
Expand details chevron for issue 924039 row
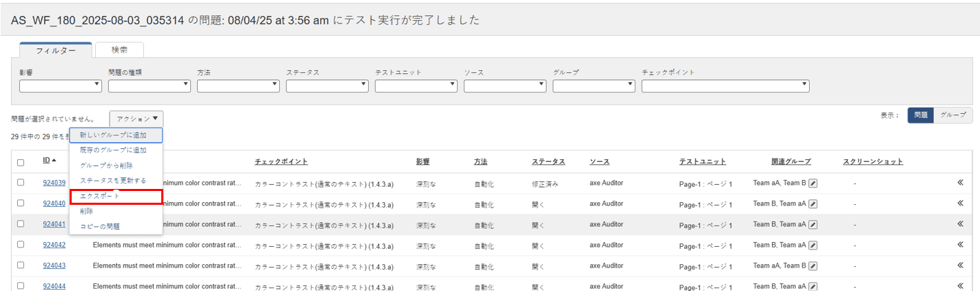[x=960, y=183]
